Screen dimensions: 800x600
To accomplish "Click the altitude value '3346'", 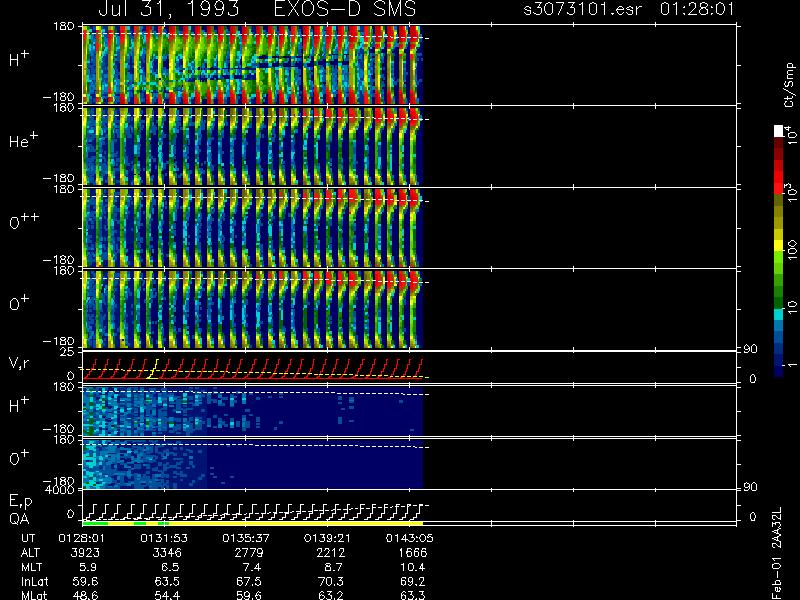I will tap(167, 553).
